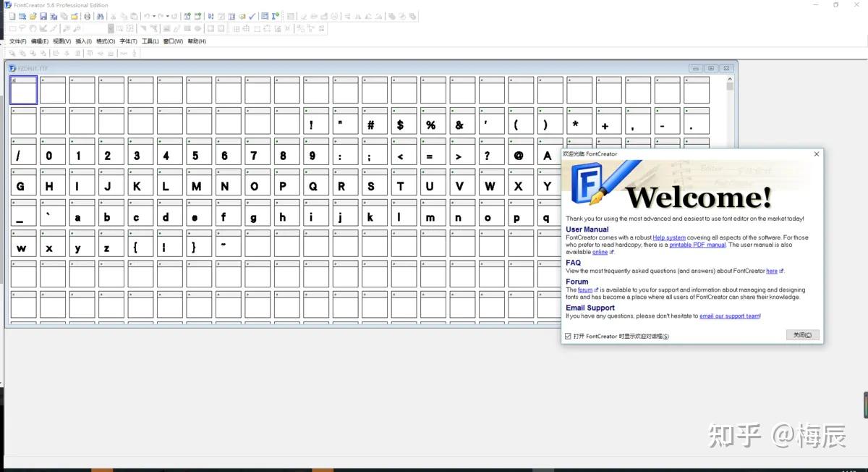Select the question mark glyph cell

tap(492, 151)
